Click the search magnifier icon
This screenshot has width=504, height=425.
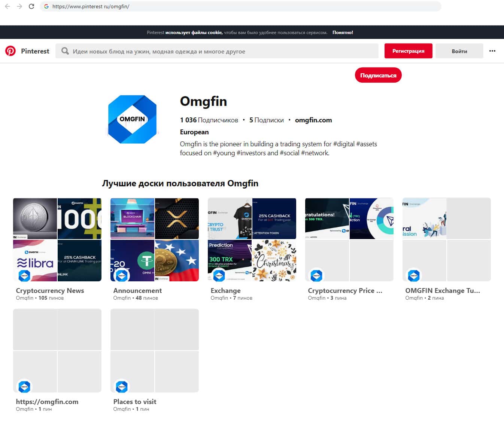(65, 51)
